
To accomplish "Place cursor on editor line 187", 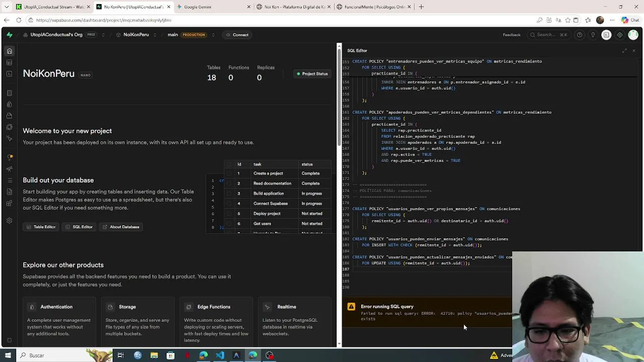I will pos(432,269).
